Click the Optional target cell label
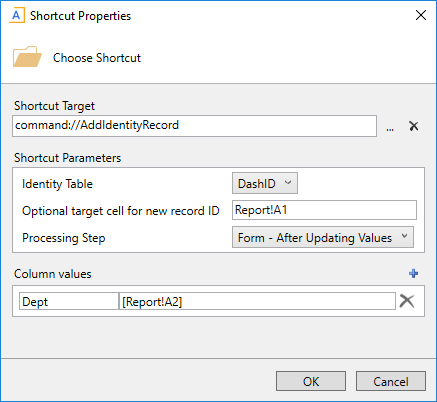The image size is (437, 402). point(121,211)
